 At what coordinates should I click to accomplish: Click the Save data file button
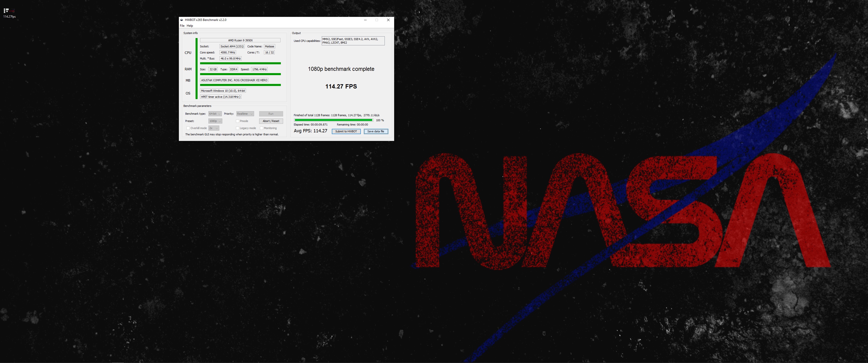tap(376, 131)
